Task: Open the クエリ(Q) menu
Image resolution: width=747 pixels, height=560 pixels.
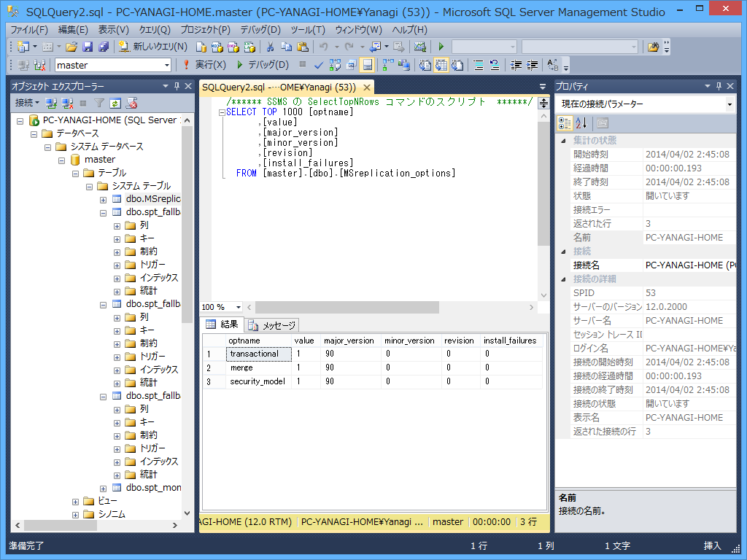Action: (x=154, y=29)
